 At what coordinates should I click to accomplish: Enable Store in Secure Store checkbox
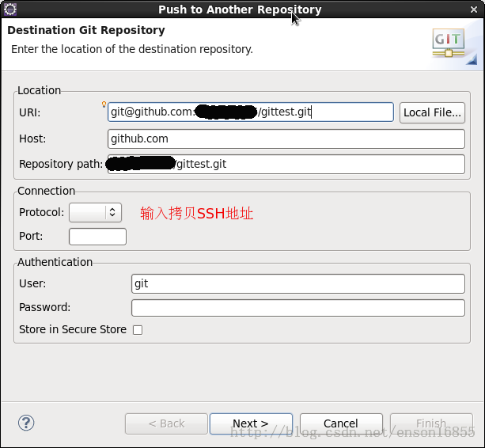138,330
